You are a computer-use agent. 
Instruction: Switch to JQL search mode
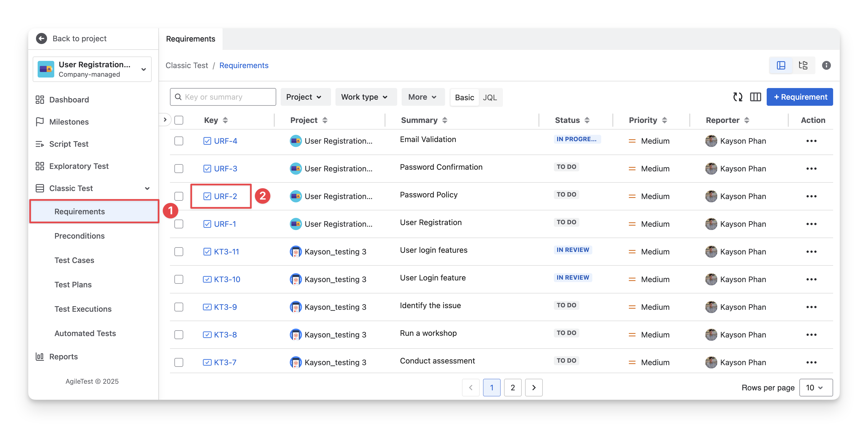[x=490, y=97]
